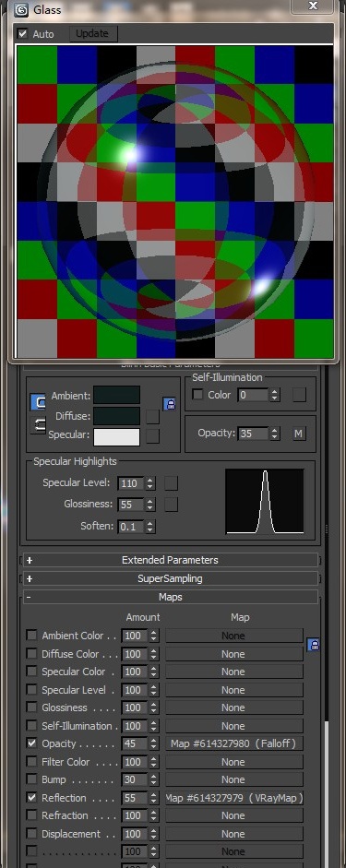Click the Update button in the preview
The height and width of the screenshot is (868, 346).
pos(92,33)
